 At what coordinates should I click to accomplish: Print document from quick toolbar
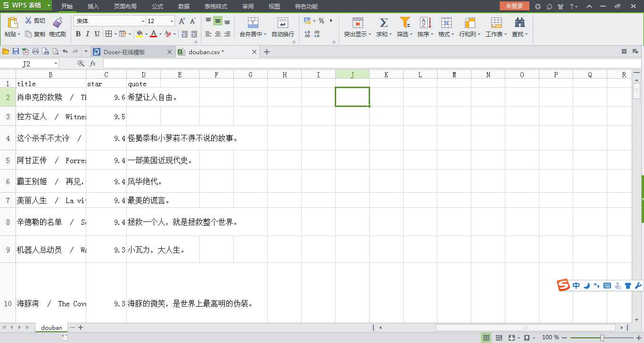pyautogui.click(x=35, y=51)
